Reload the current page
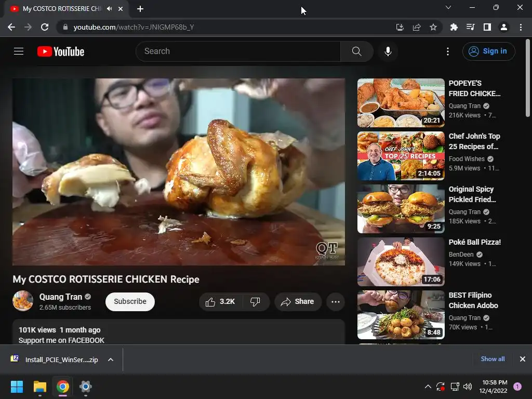 45,27
